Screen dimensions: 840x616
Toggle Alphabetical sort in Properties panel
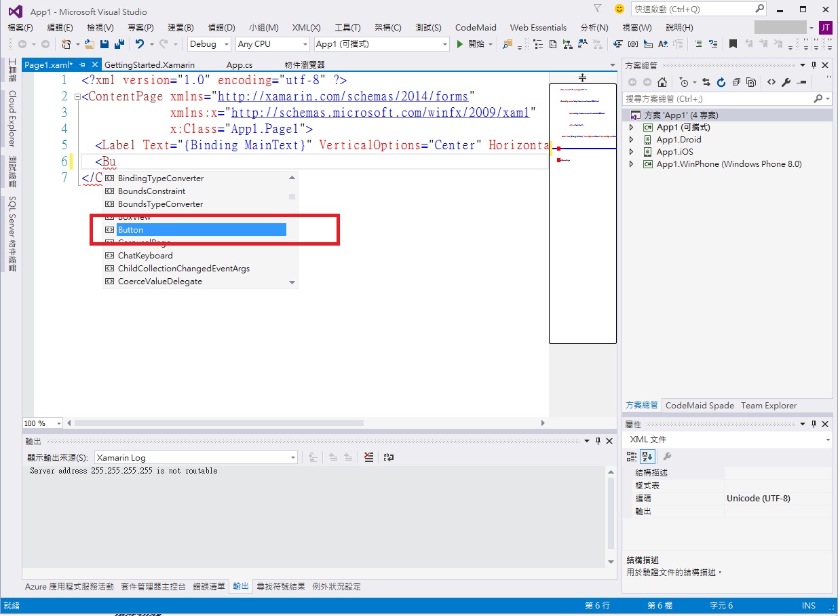click(647, 457)
